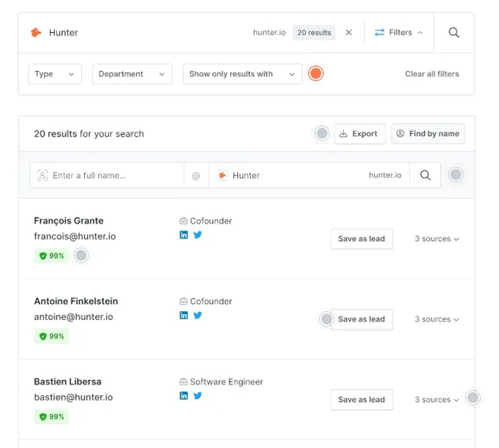Click email bastien@hunter.io

point(73,397)
